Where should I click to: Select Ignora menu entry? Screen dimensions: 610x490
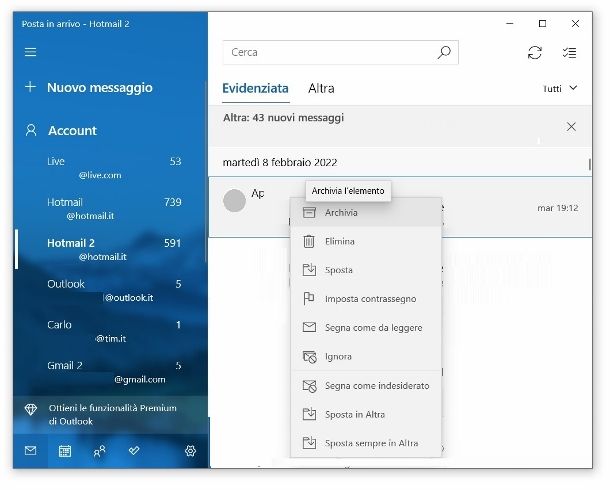[366, 357]
